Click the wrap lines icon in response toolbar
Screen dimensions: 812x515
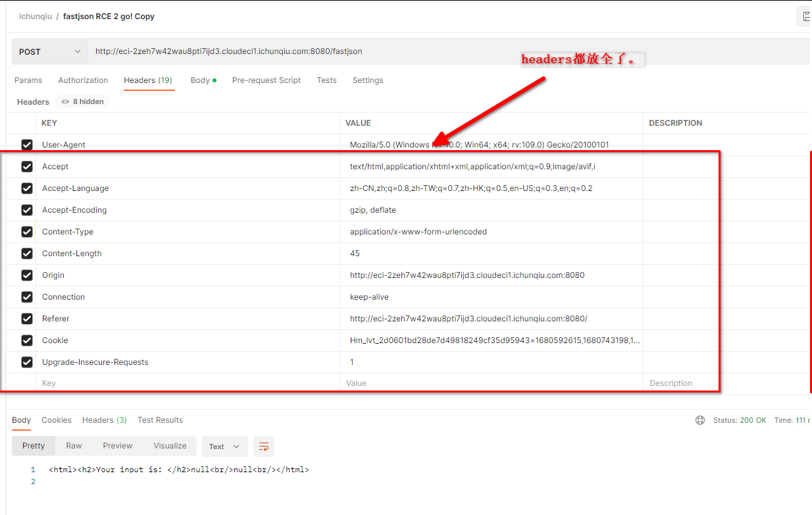(x=264, y=447)
